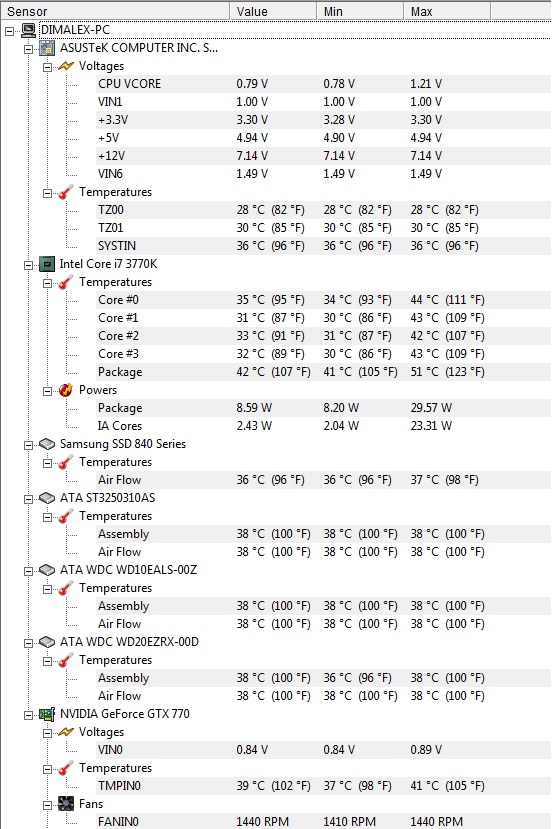This screenshot has height=829, width=552.
Task: Click the Sensor column header
Action: [115, 11]
